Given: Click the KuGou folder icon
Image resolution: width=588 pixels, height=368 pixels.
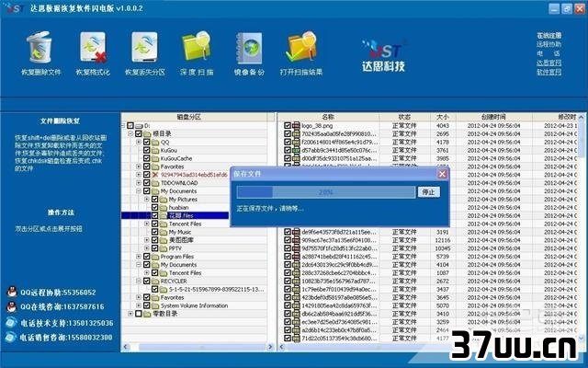Looking at the screenshot, I should coord(155,150).
